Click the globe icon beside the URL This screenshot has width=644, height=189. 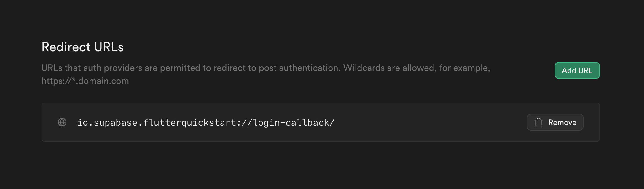(x=62, y=122)
